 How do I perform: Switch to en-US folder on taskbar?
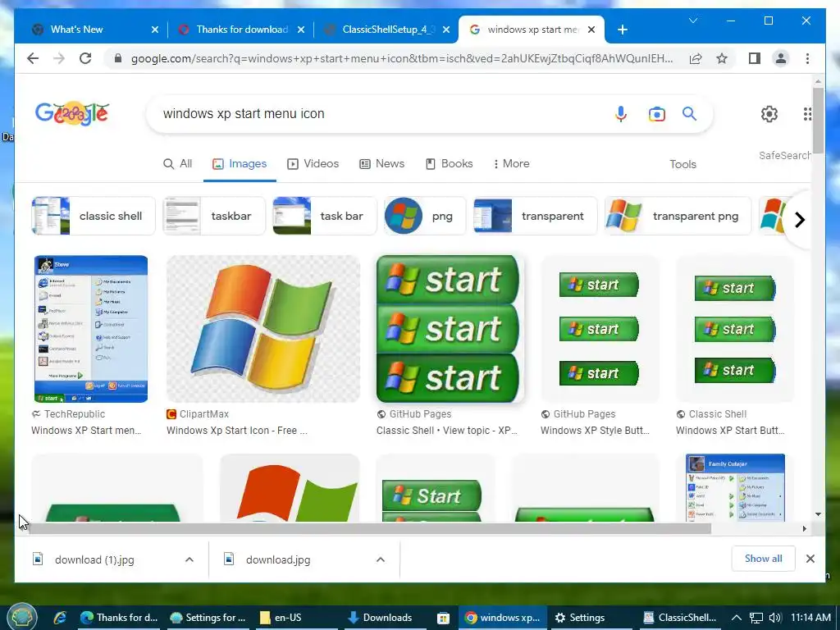[281, 618]
